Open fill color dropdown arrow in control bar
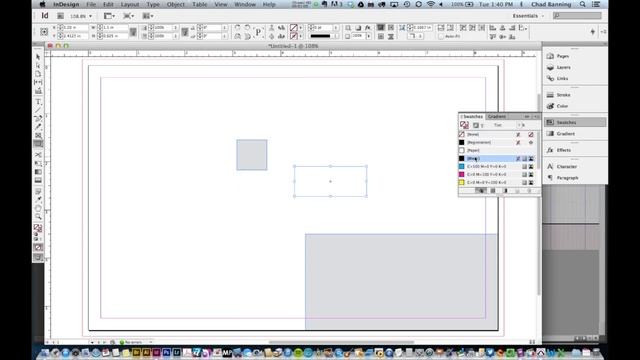 (301, 27)
